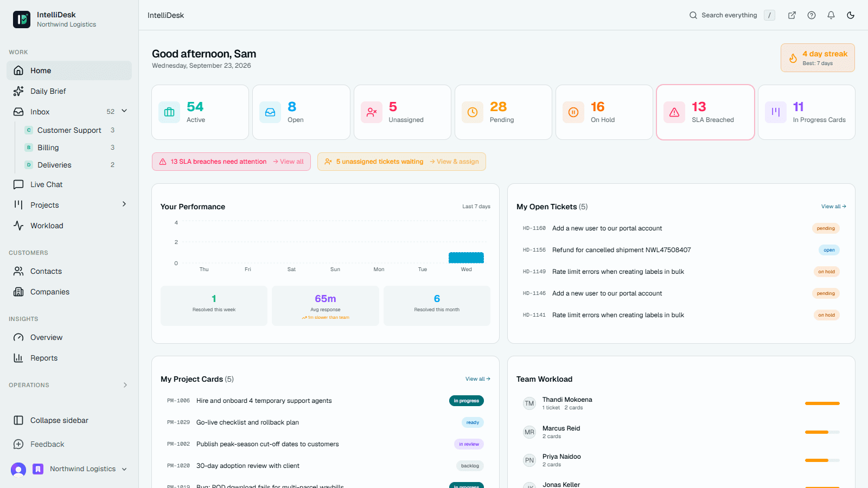Image resolution: width=868 pixels, height=488 pixels.
Task: Open the notifications bell
Action: (831, 15)
